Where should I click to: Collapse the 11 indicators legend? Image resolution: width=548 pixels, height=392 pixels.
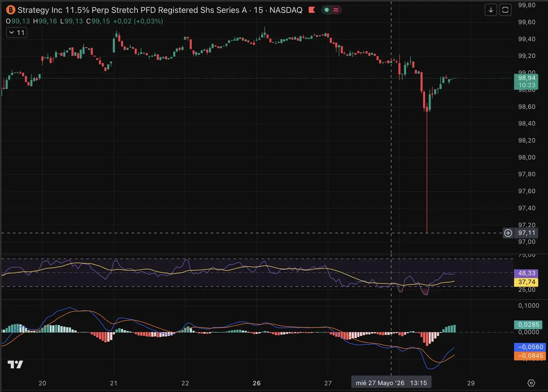point(17,32)
